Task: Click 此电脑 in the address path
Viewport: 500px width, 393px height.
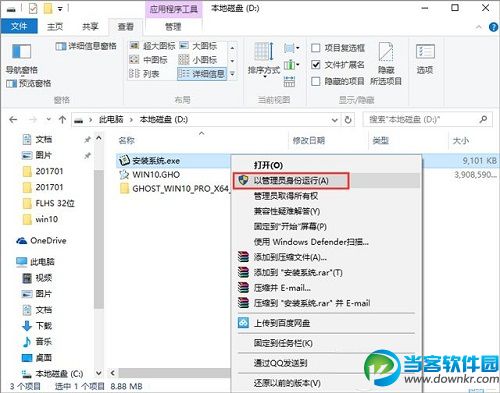Action: 111,119
